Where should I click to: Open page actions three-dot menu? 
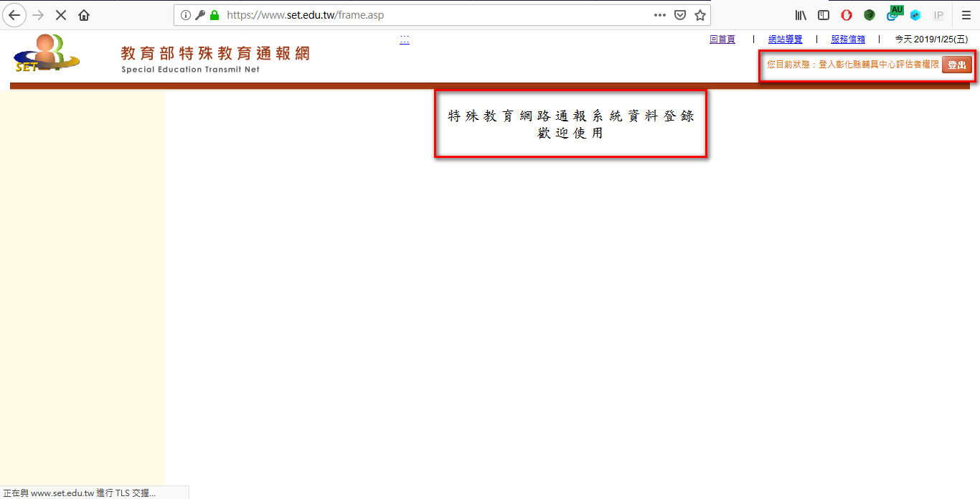(660, 14)
